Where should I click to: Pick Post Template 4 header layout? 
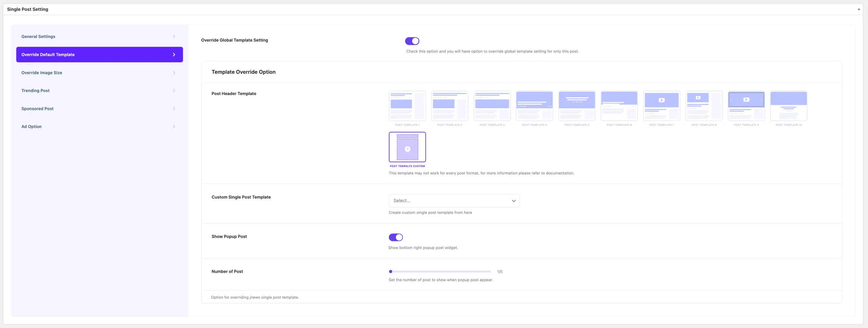pos(534,106)
